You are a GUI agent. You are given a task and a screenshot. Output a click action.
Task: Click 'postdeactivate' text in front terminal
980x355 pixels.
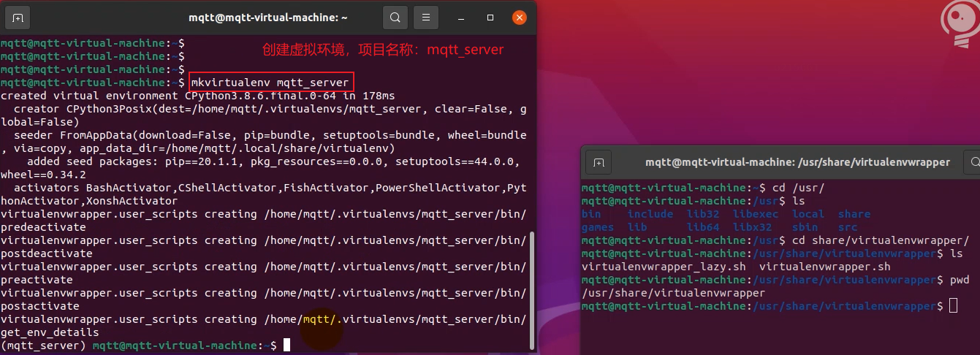pos(47,253)
